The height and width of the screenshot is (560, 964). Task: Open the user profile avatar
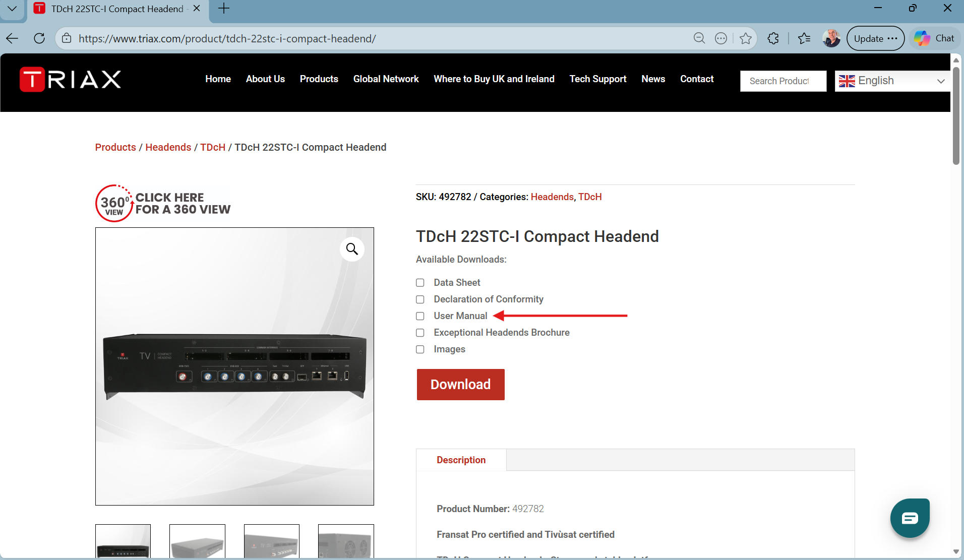[x=831, y=38]
